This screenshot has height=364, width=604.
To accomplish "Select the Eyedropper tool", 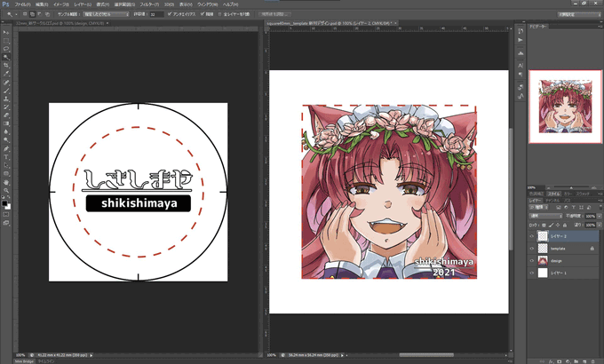I will [6, 74].
